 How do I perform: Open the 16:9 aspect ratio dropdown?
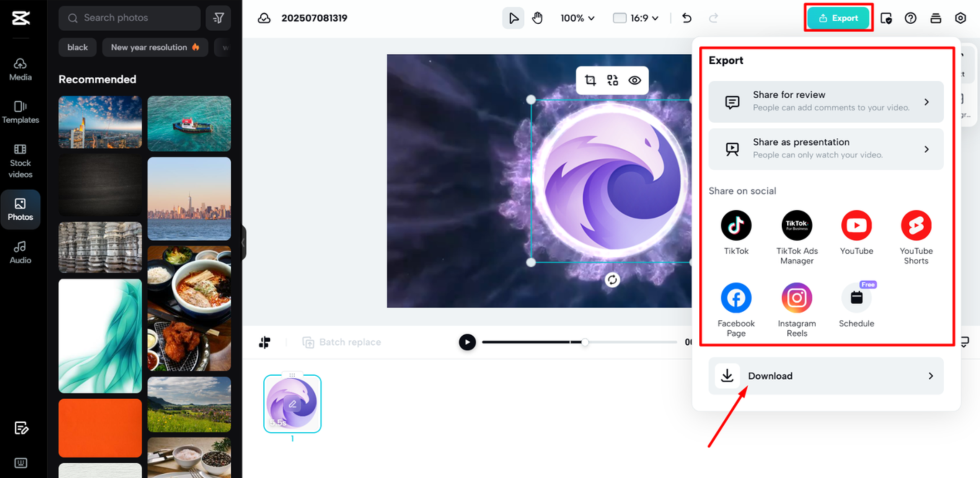[x=635, y=18]
